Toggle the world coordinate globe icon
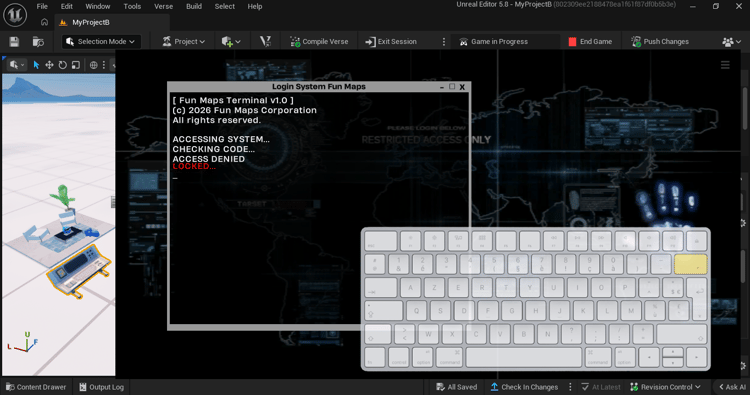Image resolution: width=750 pixels, height=395 pixels. 94,65
